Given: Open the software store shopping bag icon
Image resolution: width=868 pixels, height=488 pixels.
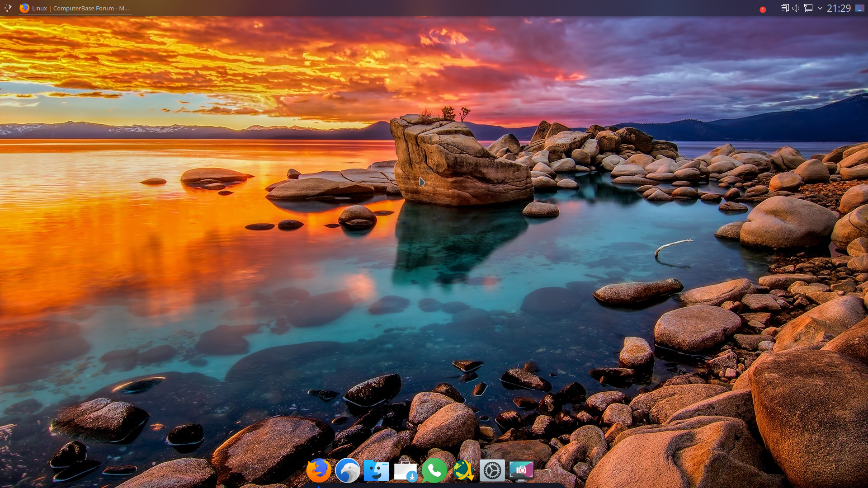Looking at the screenshot, I should click(x=406, y=471).
